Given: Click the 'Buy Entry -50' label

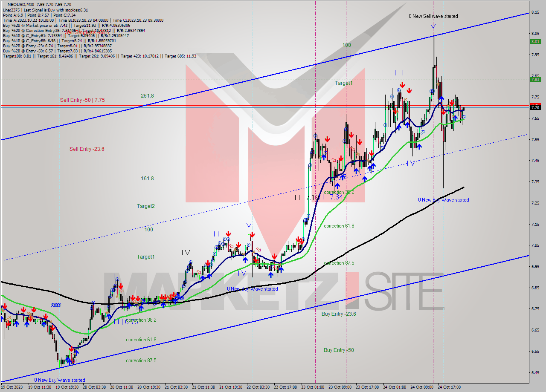Looking at the screenshot, I should [339, 350].
